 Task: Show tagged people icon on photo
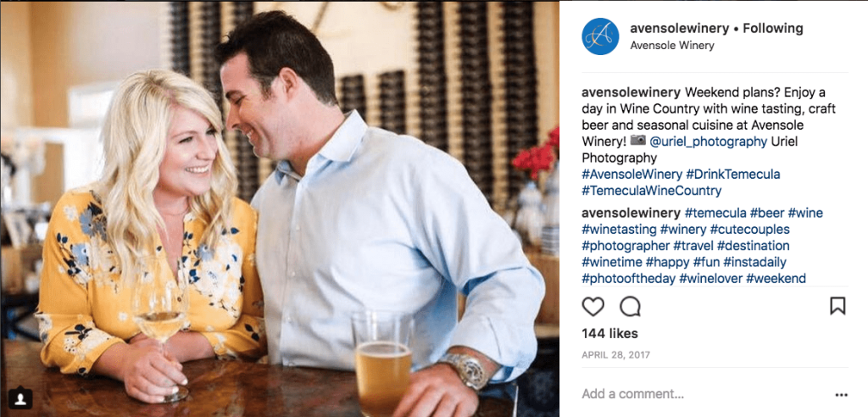pos(20,397)
